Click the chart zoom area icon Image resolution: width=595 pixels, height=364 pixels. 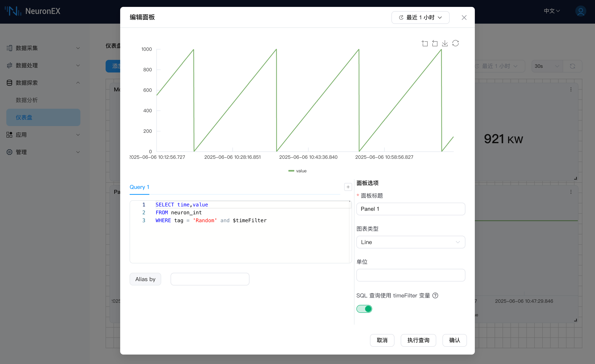425,44
